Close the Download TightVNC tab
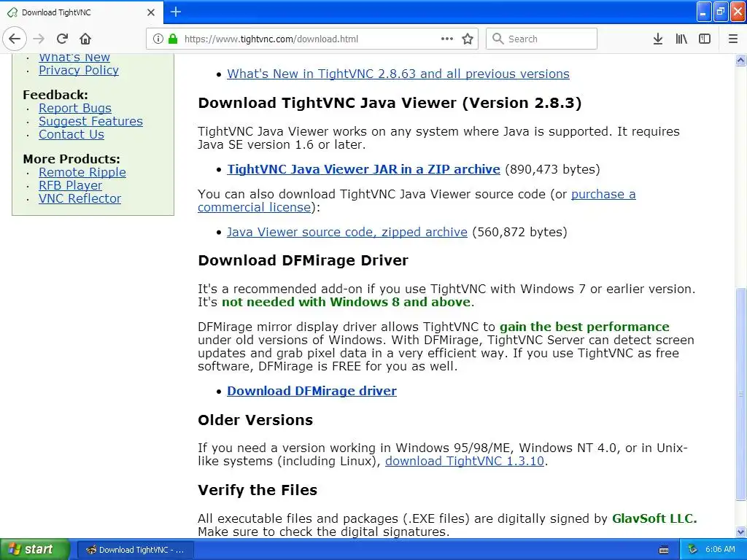The width and height of the screenshot is (747, 560). click(151, 12)
